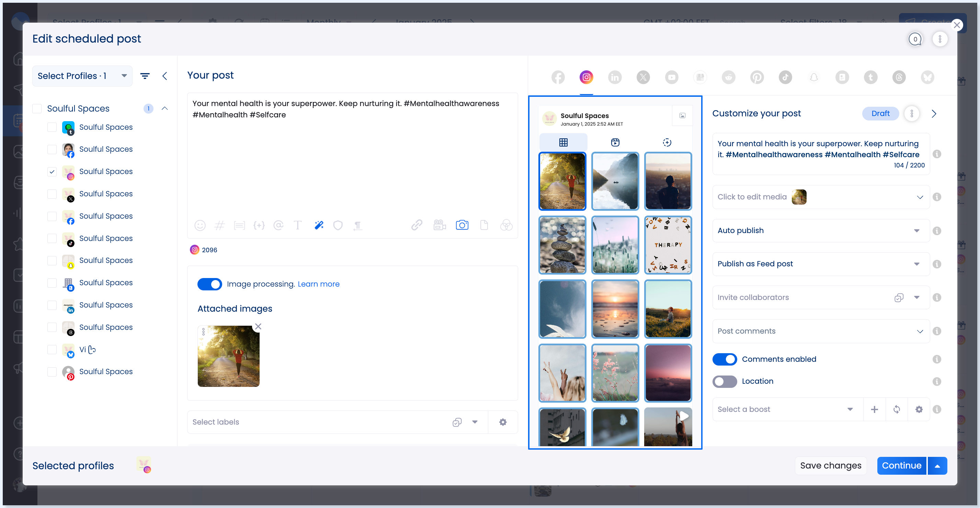Switch to the LinkedIn preview tab

[615, 78]
